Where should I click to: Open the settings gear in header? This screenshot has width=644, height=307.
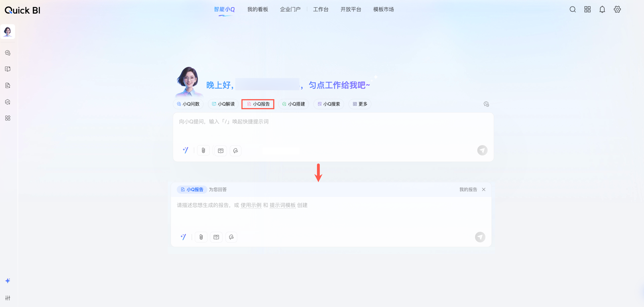(617, 9)
